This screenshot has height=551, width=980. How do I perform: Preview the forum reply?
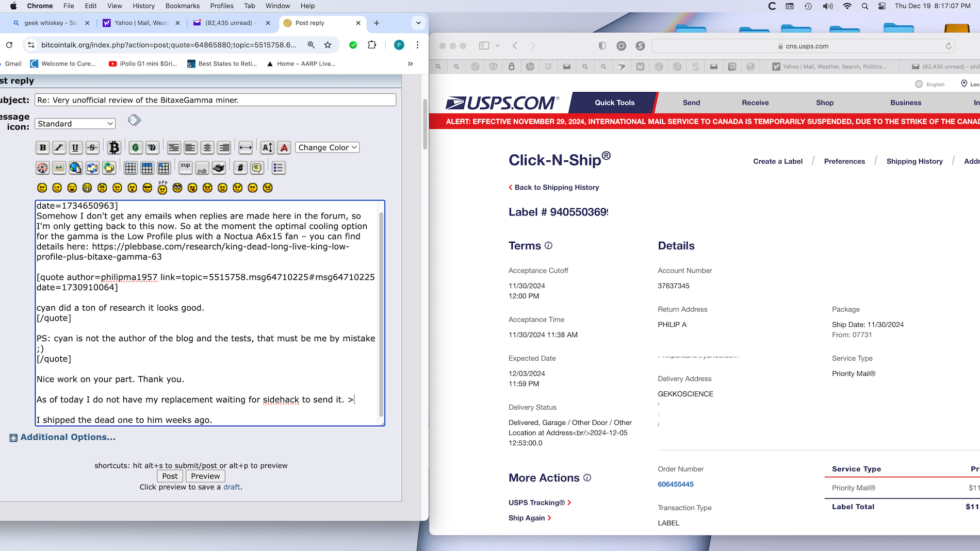[x=205, y=476]
